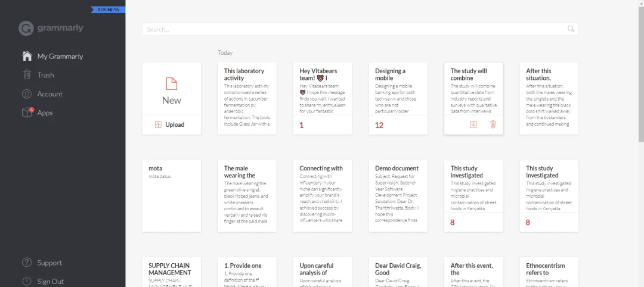Open 'This laboratory activity' document
This screenshot has height=287, width=644.
tap(247, 98)
